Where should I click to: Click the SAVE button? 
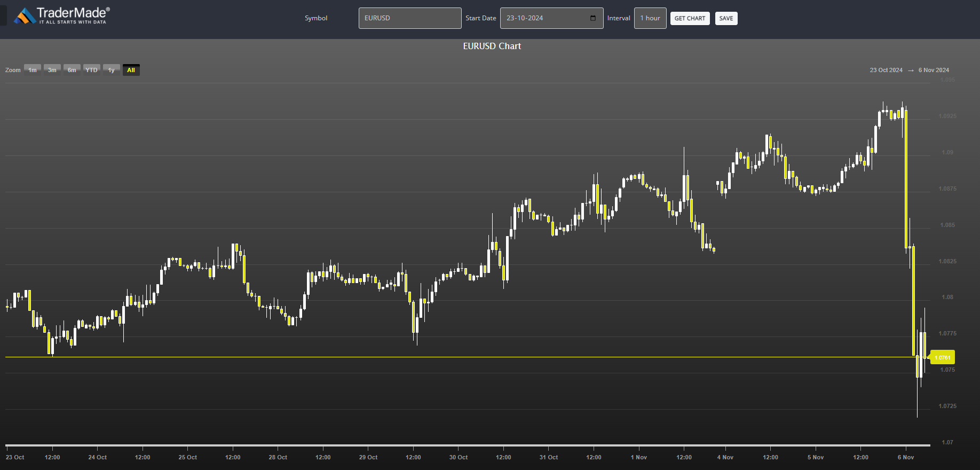click(x=726, y=18)
